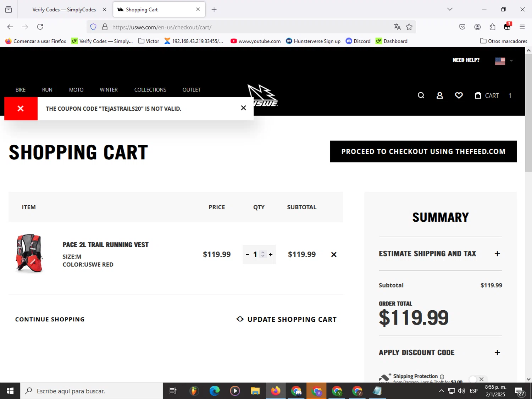This screenshot has height=399, width=532.
Task: Show hidden system tray icons
Action: [441, 391]
